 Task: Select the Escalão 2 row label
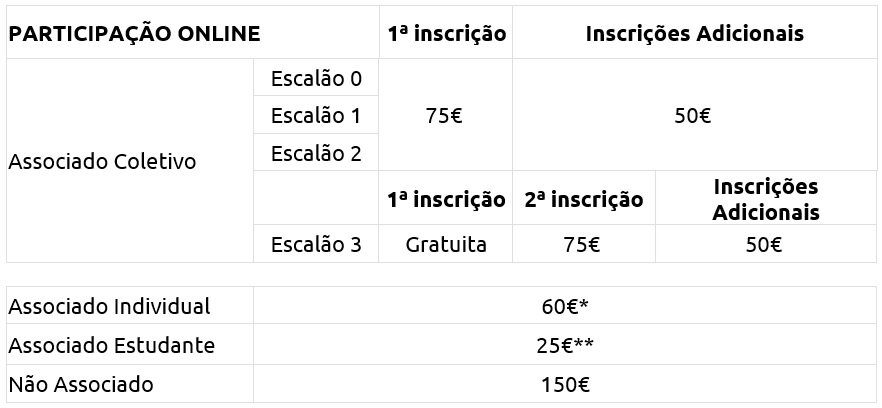(316, 154)
